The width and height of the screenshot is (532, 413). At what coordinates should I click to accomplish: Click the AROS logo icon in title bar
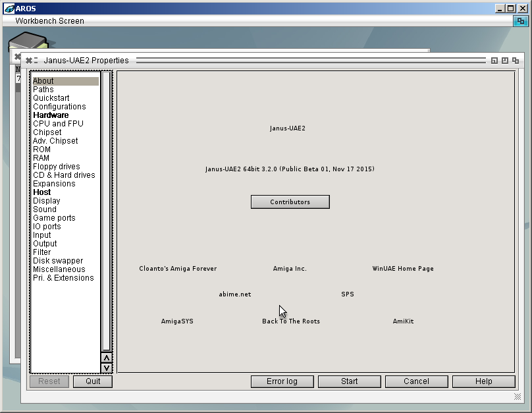pos(9,9)
